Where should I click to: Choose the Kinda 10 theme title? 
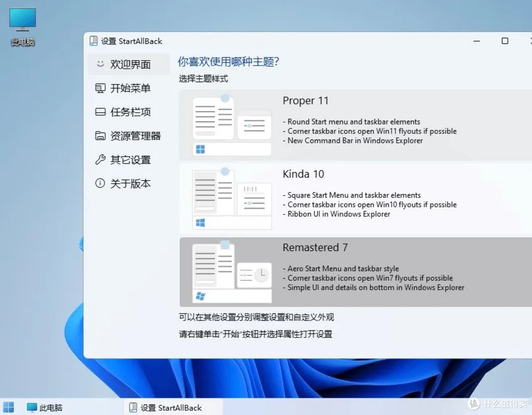[x=303, y=174]
